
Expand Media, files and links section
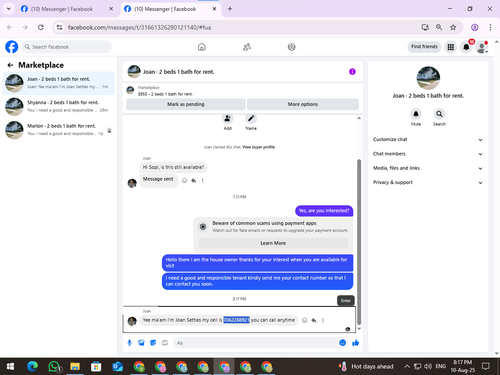tap(428, 168)
